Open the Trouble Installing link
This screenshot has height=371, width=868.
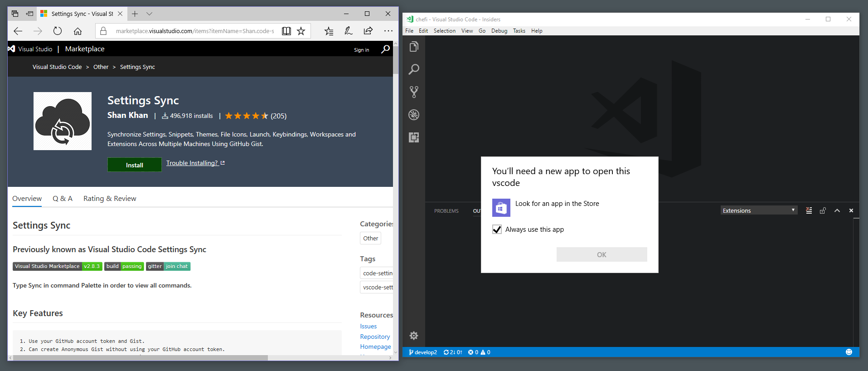click(x=195, y=163)
